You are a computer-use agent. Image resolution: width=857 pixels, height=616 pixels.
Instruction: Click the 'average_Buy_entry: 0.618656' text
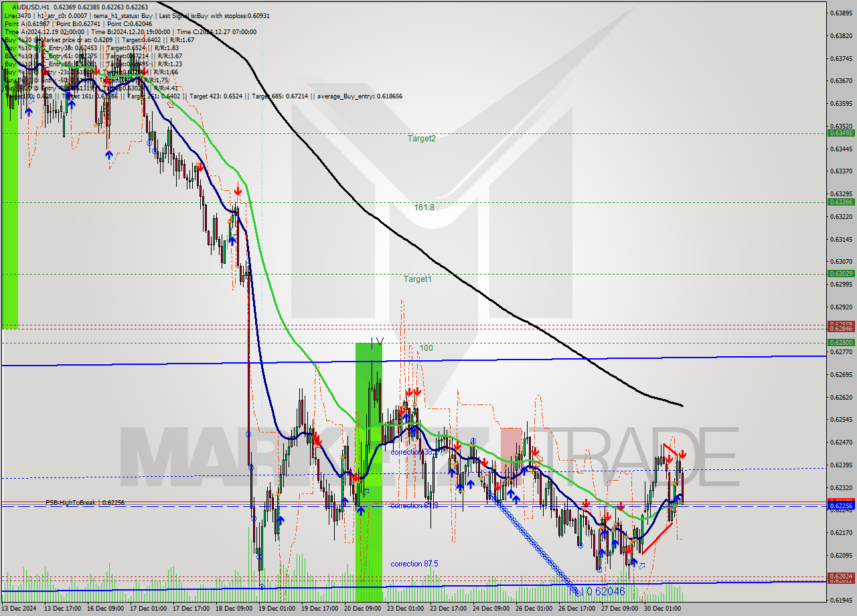point(359,96)
